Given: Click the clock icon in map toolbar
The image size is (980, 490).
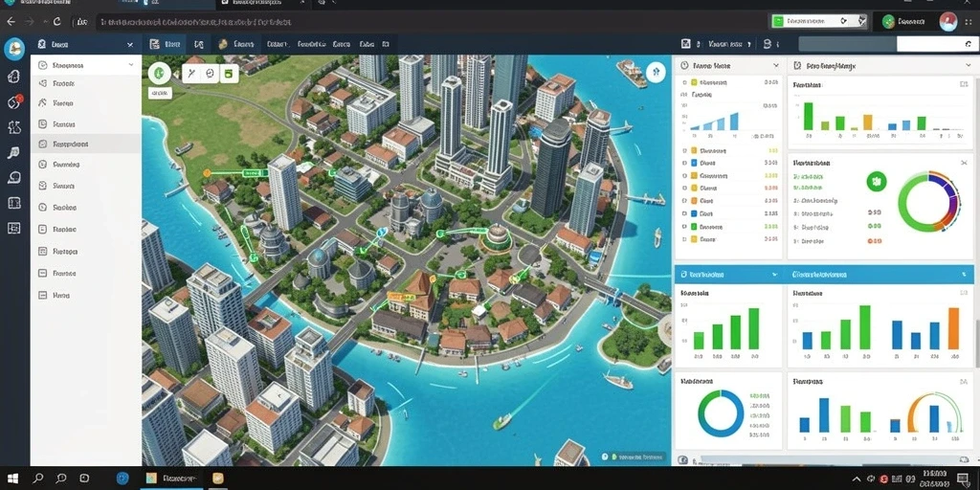Looking at the screenshot, I should tap(210, 73).
